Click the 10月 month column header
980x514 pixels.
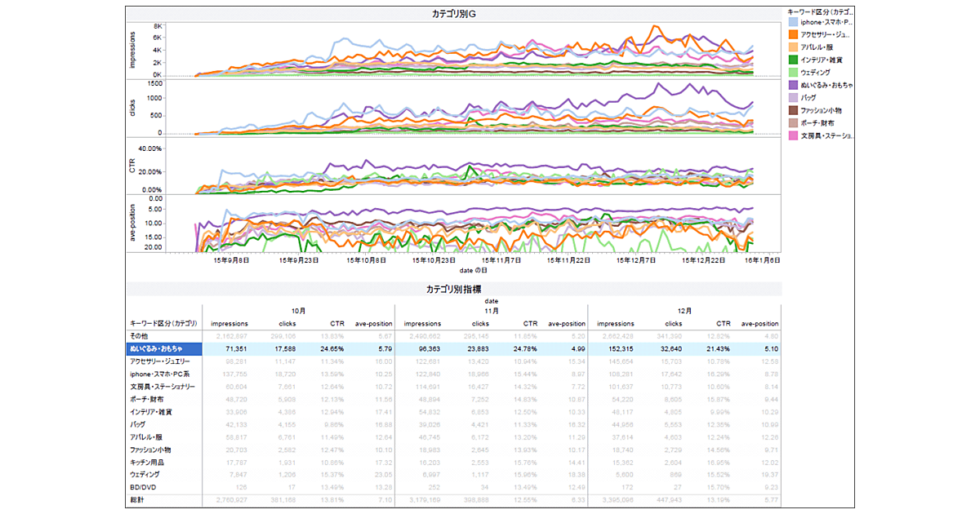[x=298, y=311]
